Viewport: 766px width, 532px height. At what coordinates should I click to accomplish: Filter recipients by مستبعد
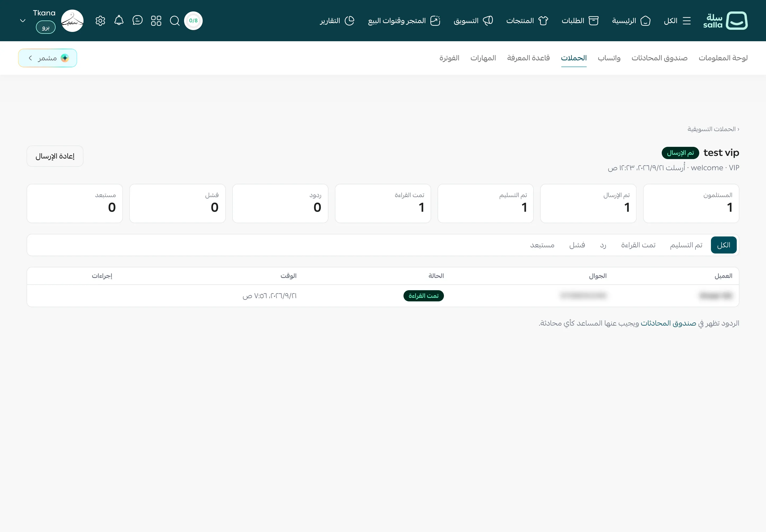click(x=542, y=245)
